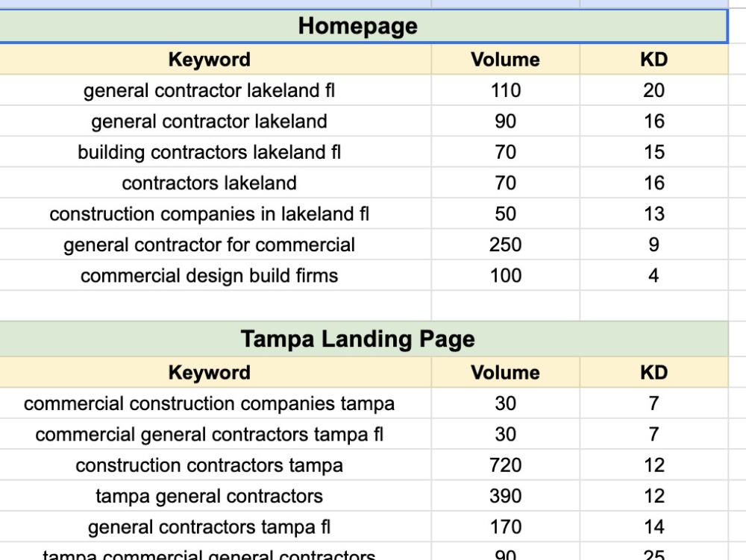Select KD 13 for construction companies in lakeland
746x560 pixels.
click(653, 214)
